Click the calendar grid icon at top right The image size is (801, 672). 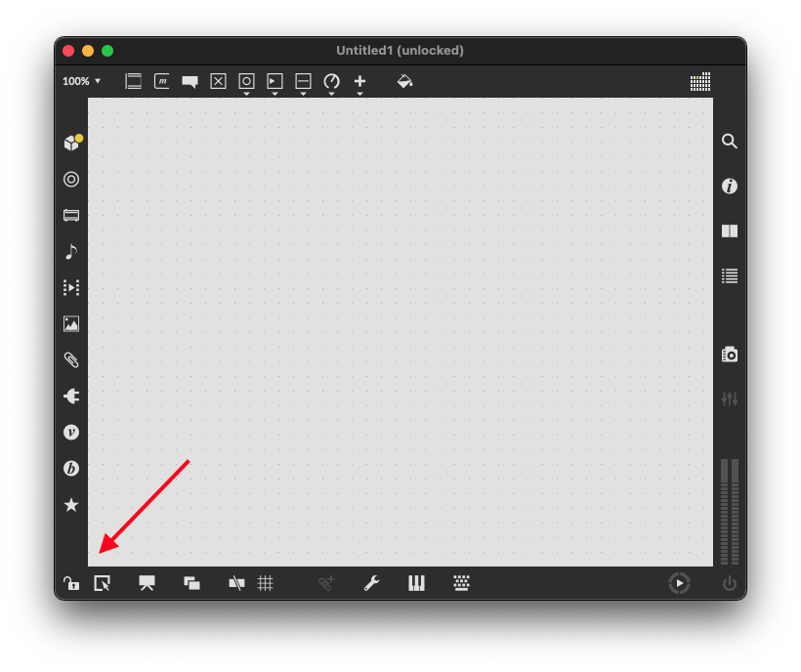pyautogui.click(x=699, y=81)
